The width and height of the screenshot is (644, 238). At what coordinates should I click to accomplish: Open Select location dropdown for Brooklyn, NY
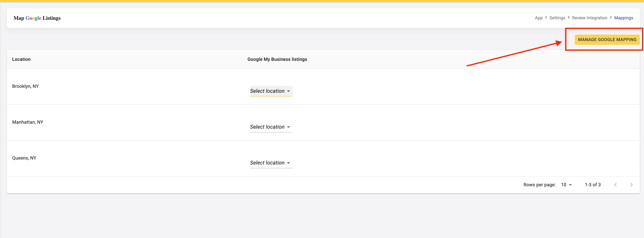[271, 91]
